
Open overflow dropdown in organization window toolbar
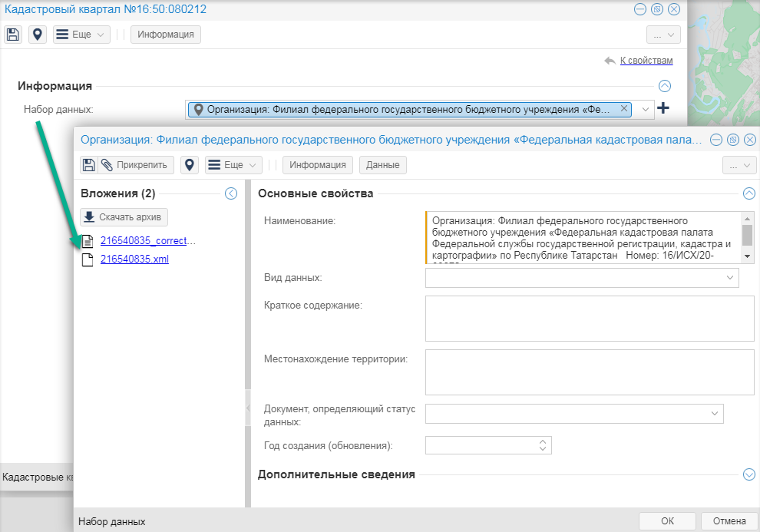739,165
